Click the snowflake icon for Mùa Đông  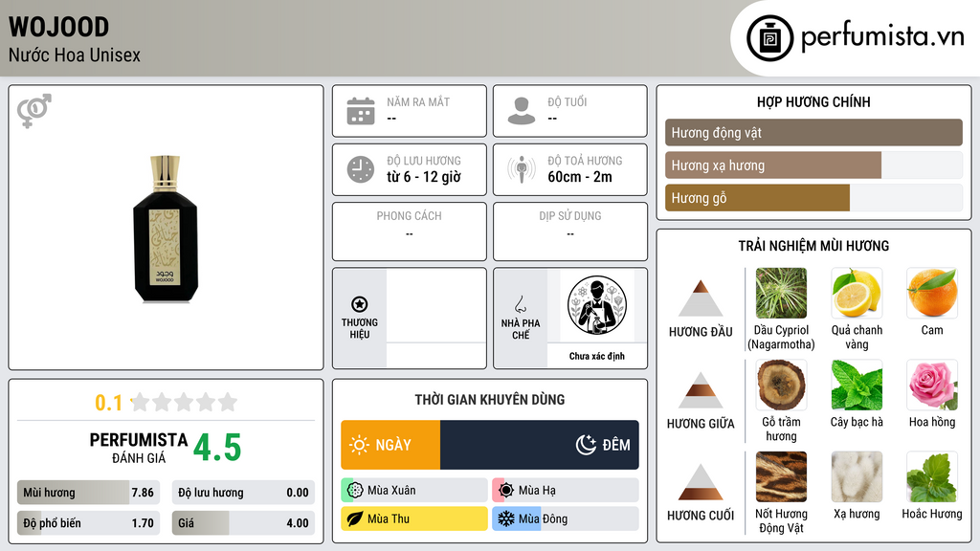tap(506, 518)
